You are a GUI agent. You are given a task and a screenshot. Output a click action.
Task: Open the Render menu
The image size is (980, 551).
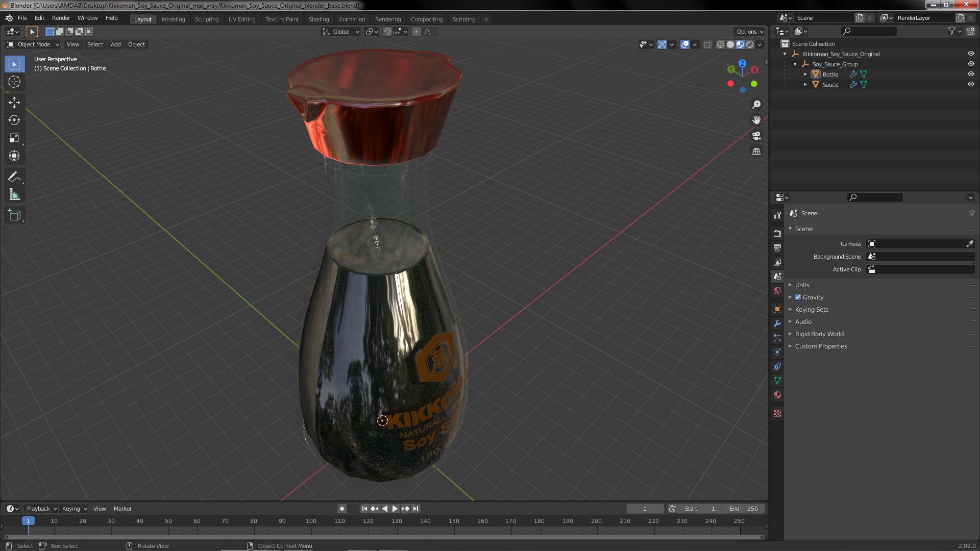[x=61, y=18]
